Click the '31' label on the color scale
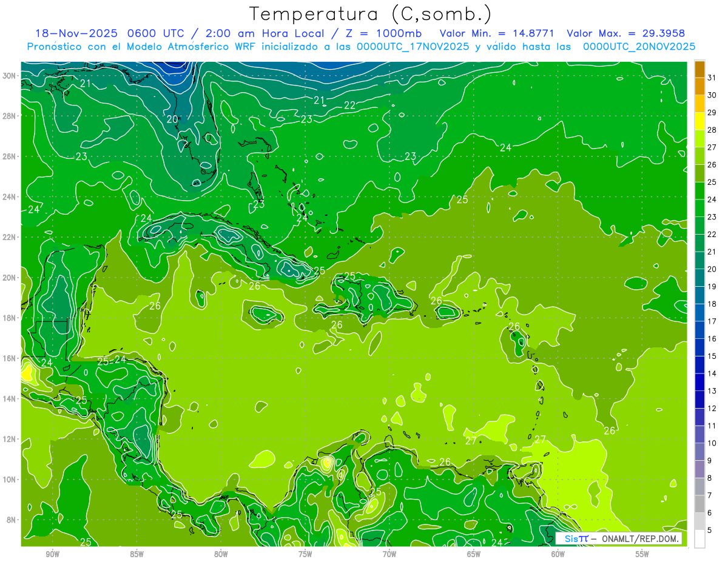 click(712, 78)
